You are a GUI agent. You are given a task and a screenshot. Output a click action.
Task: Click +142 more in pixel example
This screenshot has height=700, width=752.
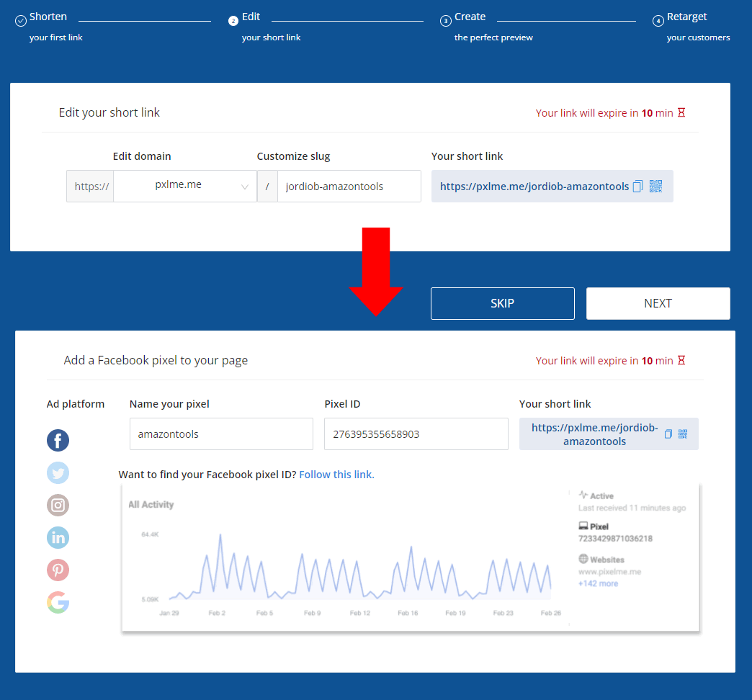pos(598,583)
